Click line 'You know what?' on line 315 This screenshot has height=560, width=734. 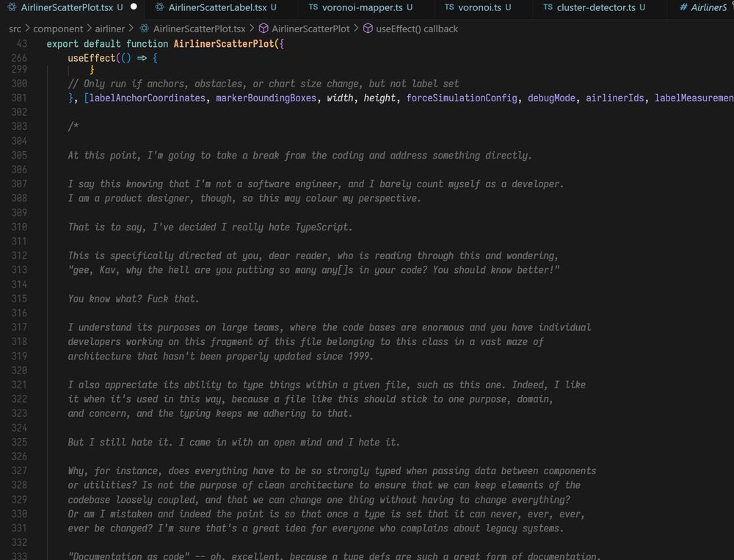134,299
